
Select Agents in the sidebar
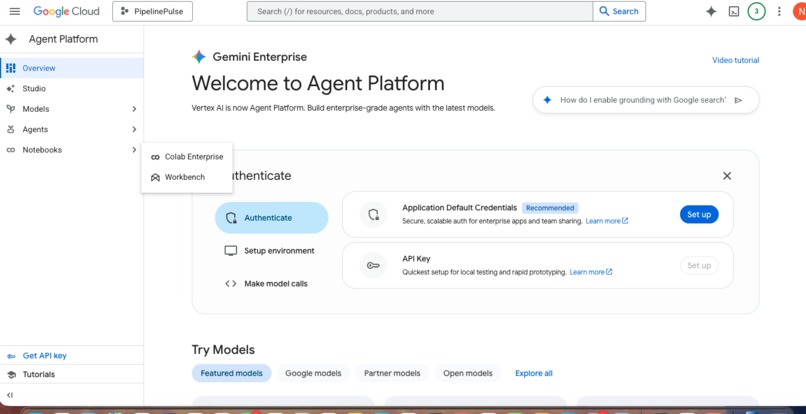(x=72, y=130)
